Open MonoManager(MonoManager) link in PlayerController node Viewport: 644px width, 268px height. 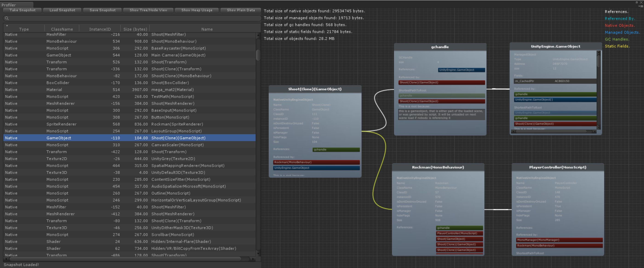pyautogui.click(x=559, y=240)
